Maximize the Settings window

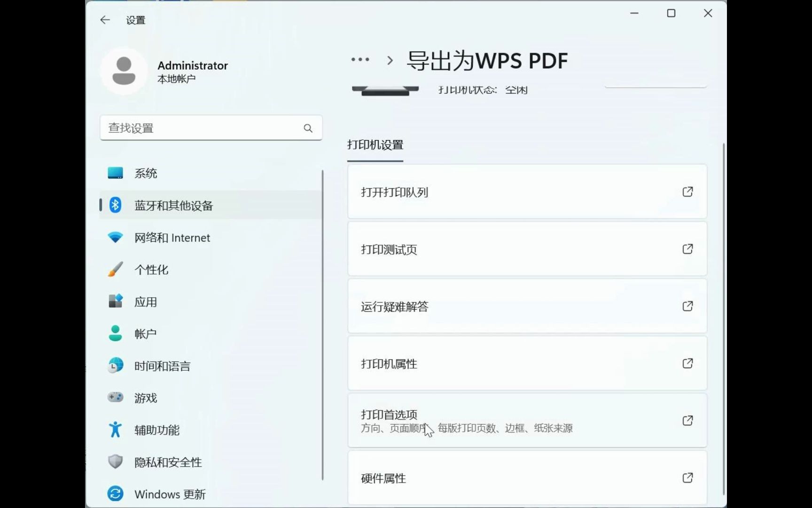671,13
